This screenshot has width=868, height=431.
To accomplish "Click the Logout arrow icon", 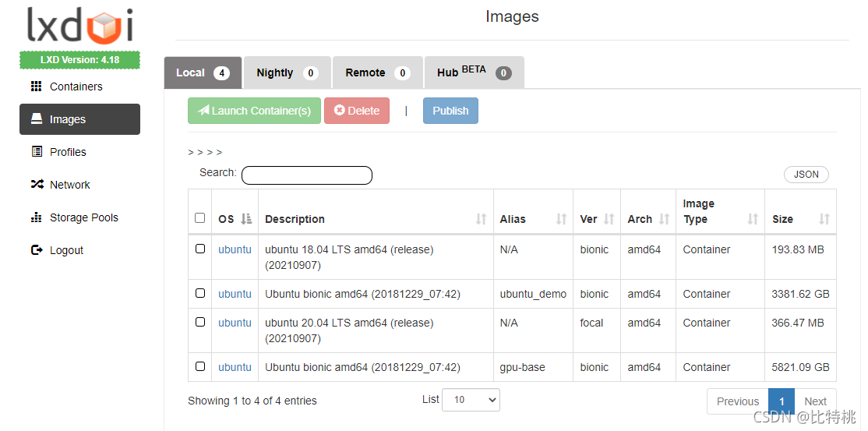I will [37, 250].
